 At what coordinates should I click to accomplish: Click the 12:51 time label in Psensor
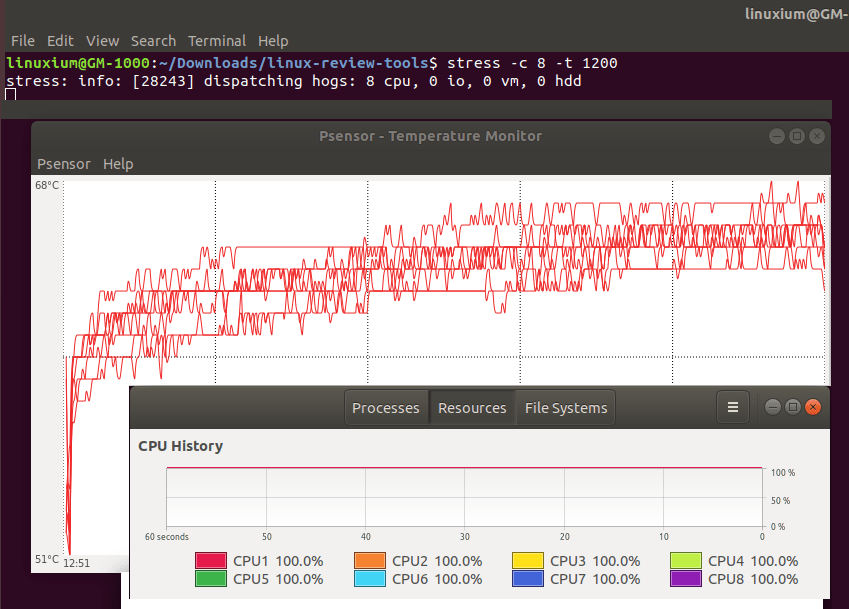pos(76,563)
